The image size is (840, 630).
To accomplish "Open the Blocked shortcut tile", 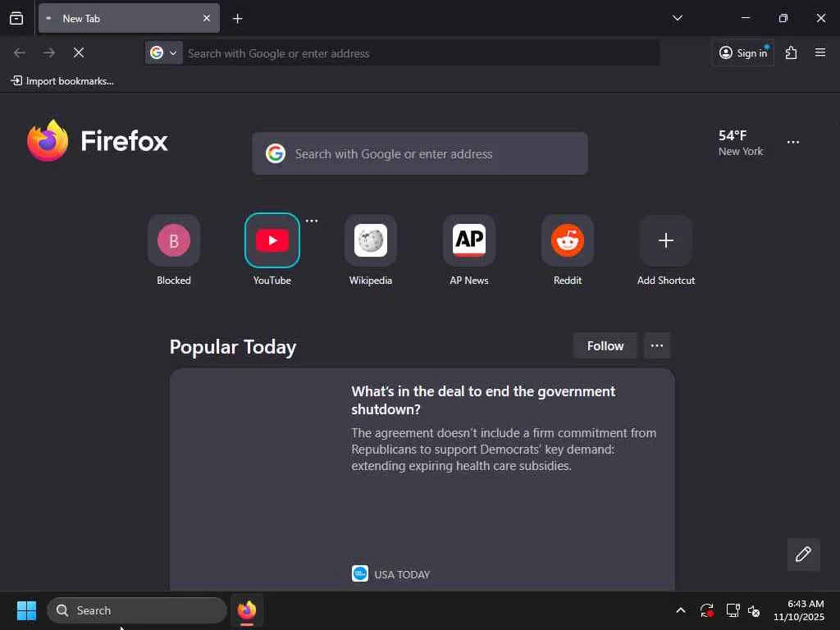I will (x=174, y=240).
